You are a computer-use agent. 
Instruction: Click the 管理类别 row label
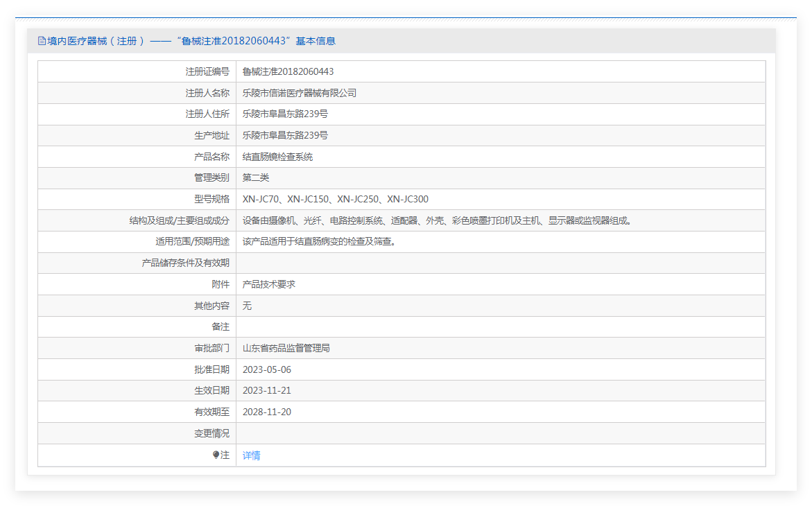coord(211,177)
